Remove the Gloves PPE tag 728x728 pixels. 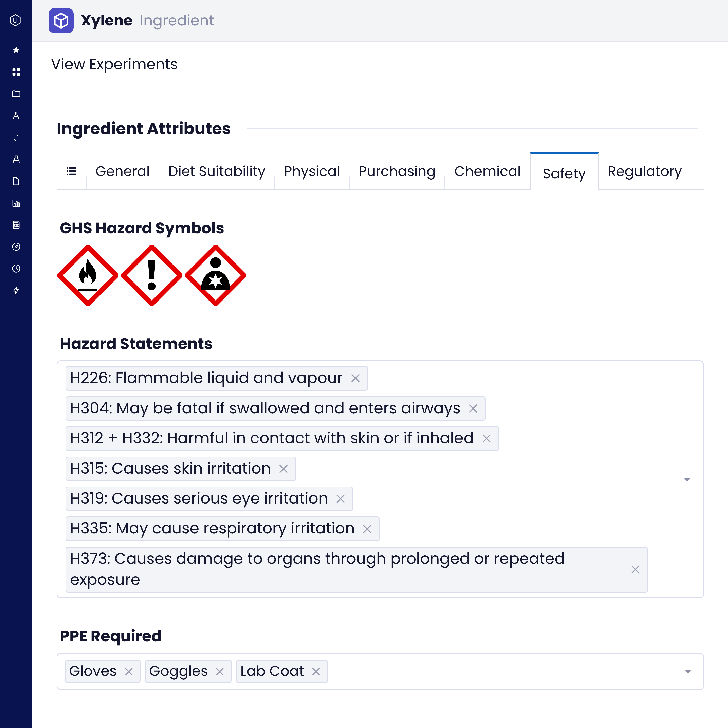click(x=129, y=671)
